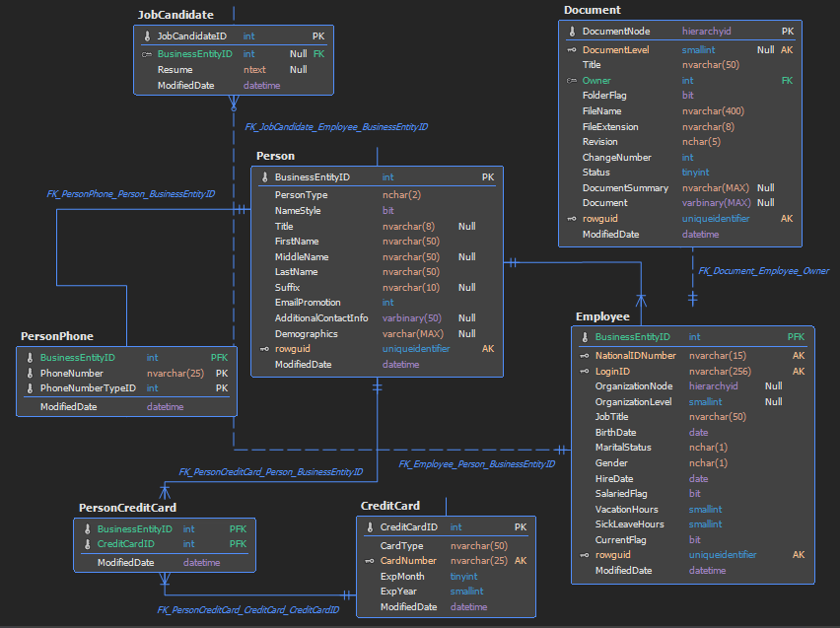Click the PersonPhone BusinessEntityID key icon
This screenshot has height=628, width=840.
pos(30,358)
